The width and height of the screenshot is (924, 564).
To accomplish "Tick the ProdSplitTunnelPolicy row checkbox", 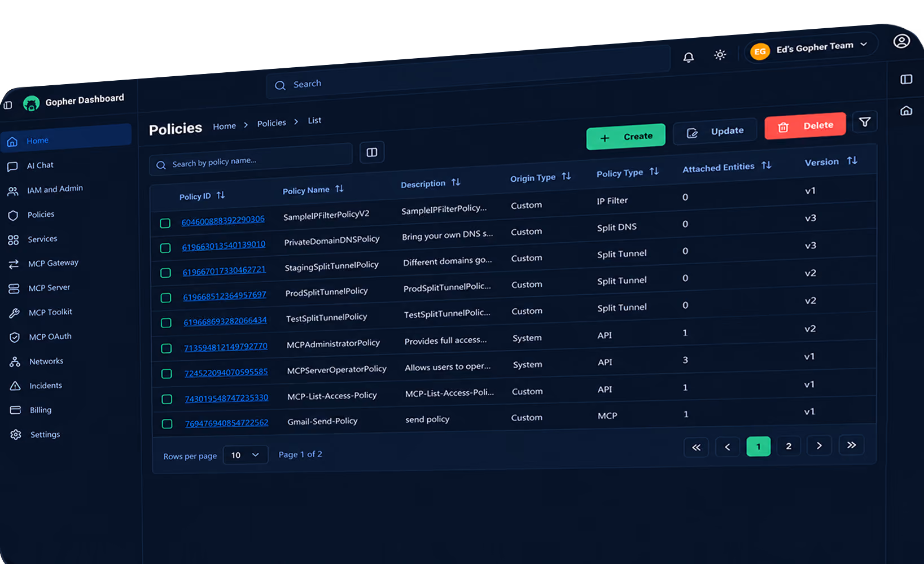I will pos(166,298).
